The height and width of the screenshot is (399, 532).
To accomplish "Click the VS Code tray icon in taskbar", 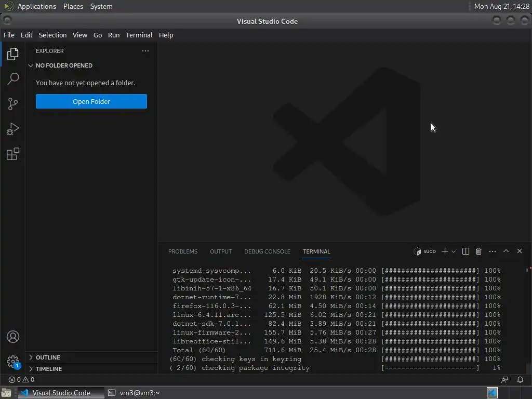I will [492, 393].
